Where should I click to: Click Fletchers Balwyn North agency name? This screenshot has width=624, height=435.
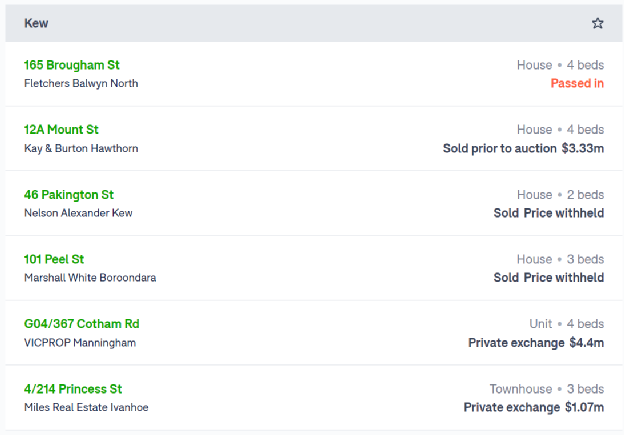coord(81,83)
